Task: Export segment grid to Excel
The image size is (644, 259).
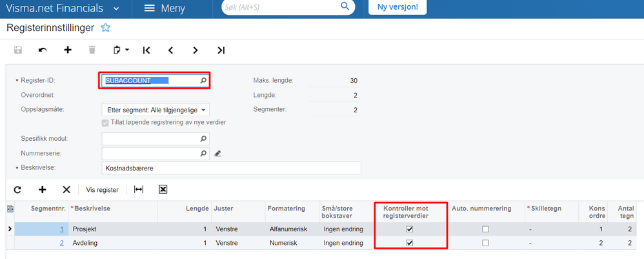Action: 163,189
